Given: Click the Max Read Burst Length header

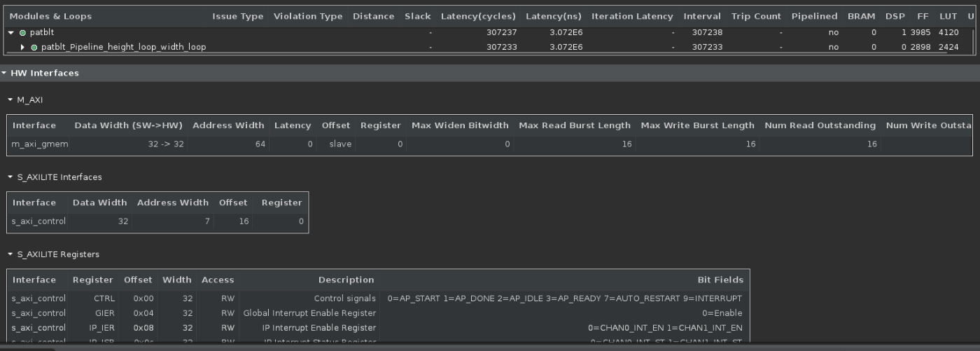Looking at the screenshot, I should tap(575, 125).
